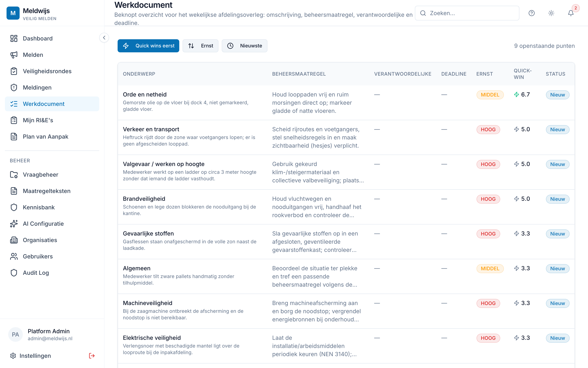The width and height of the screenshot is (588, 368).
Task: Click the Vraagbeheer folder gear icon
Action: (x=14, y=175)
